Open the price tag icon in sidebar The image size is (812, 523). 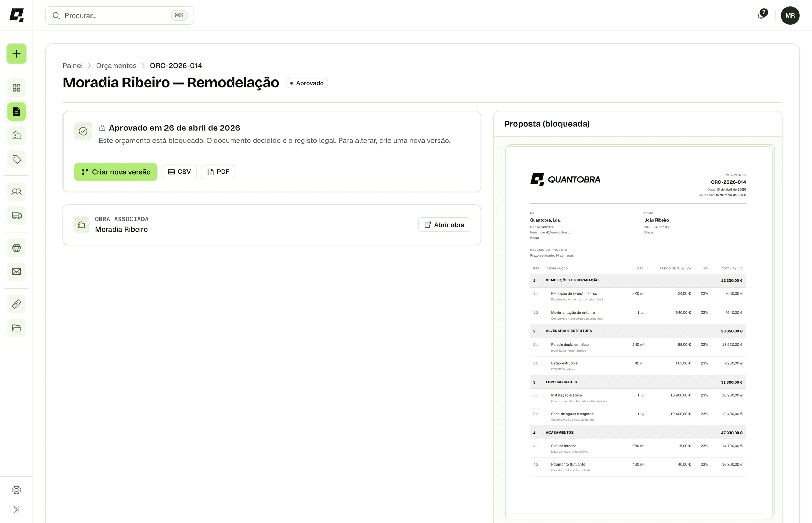click(x=17, y=159)
